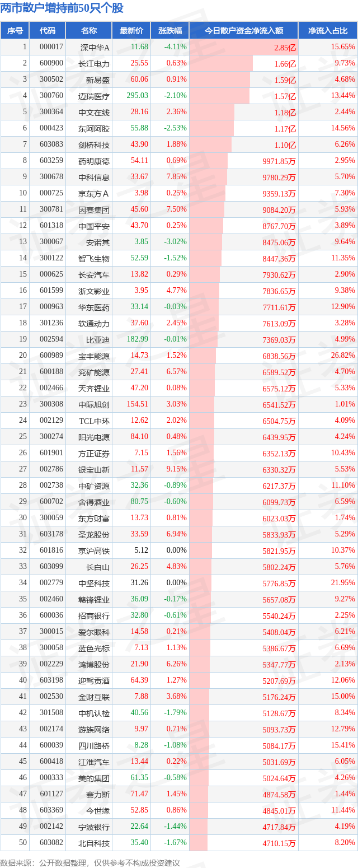Viewport: 358px width, 868px height.
Task: Click 东阿阿胶 inflow ratio 14.56%
Action: [x=343, y=128]
